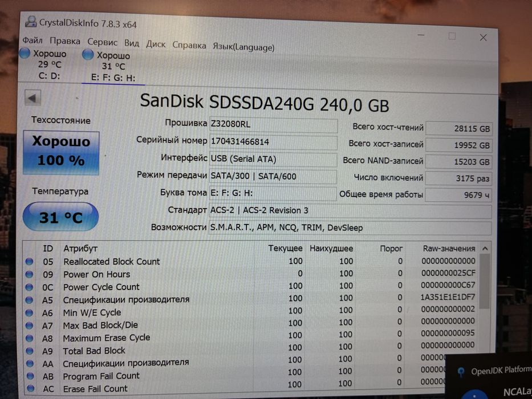This screenshot has width=532, height=399.
Task: Click status dot of Max Bad Block/Die row
Action: [30, 325]
